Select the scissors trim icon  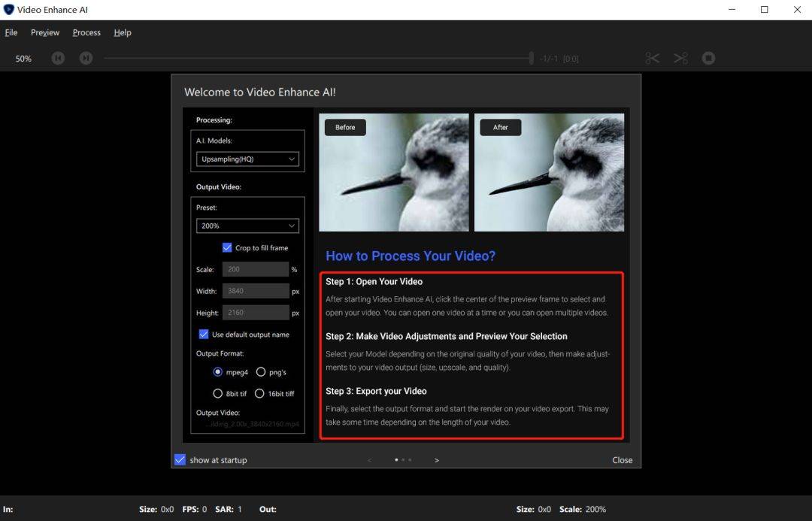pos(653,58)
